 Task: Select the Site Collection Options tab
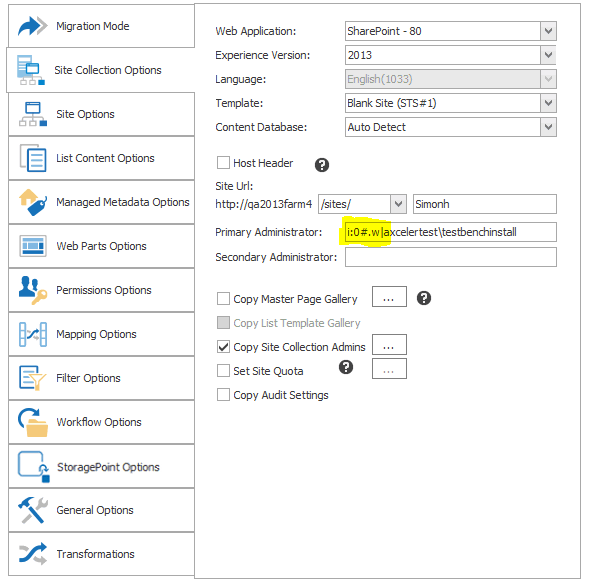(x=101, y=70)
